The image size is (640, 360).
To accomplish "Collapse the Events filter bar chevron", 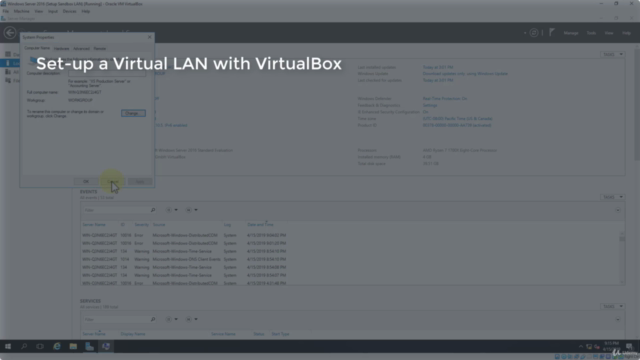I will click(618, 210).
